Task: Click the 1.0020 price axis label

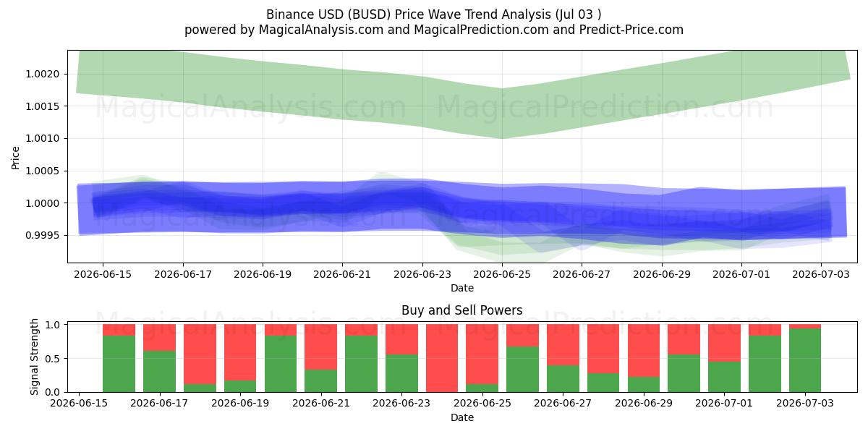Action: (x=46, y=74)
